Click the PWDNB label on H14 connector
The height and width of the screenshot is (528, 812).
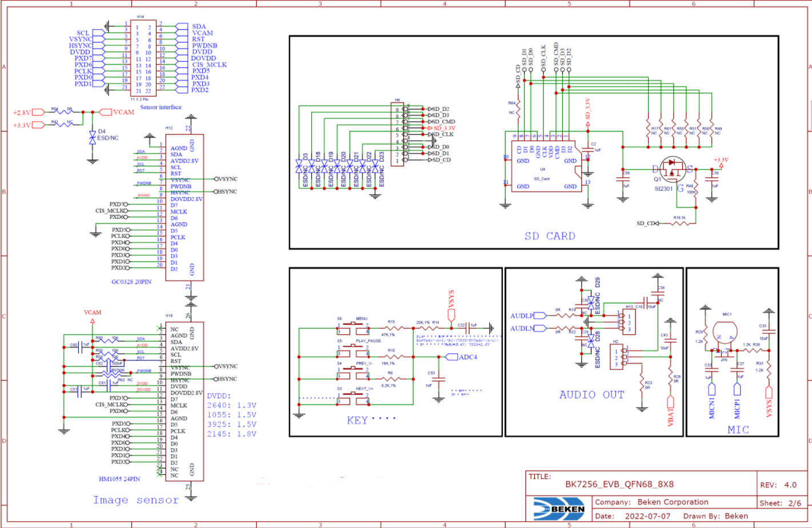coord(205,46)
